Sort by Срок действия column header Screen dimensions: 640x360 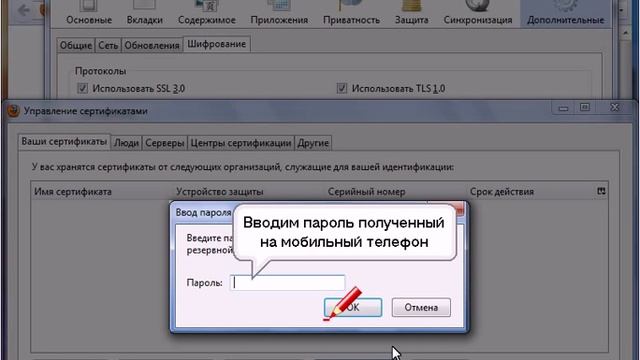[531, 191]
